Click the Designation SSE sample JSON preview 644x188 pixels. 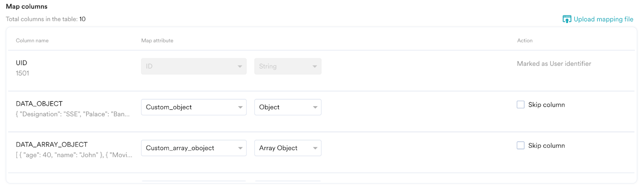pos(73,114)
